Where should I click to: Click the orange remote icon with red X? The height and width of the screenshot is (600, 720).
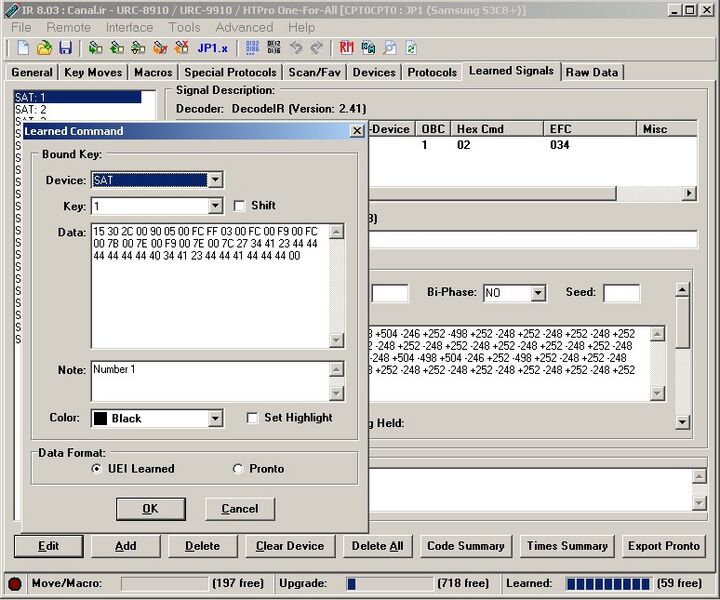pos(181,48)
